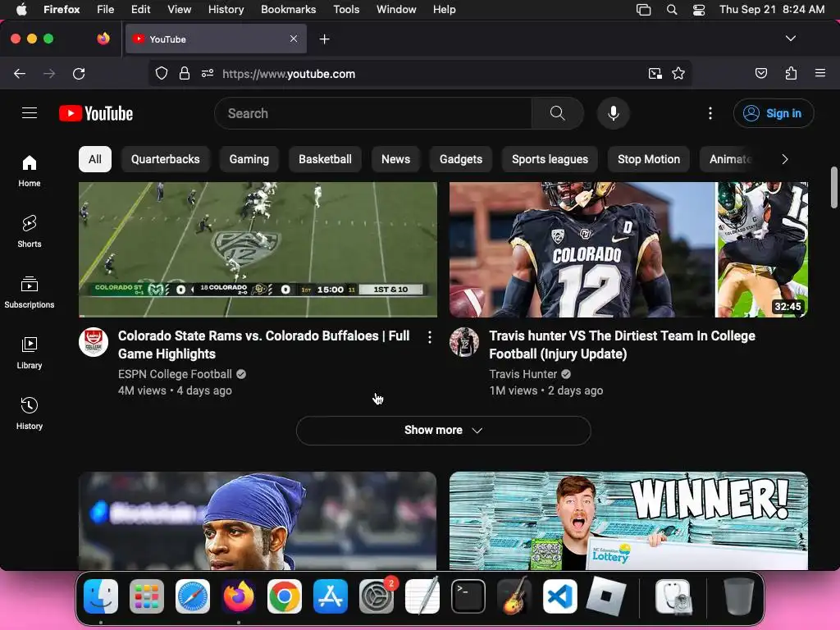840x630 pixels.
Task: Select the Gadgets filter chip
Action: (x=461, y=159)
